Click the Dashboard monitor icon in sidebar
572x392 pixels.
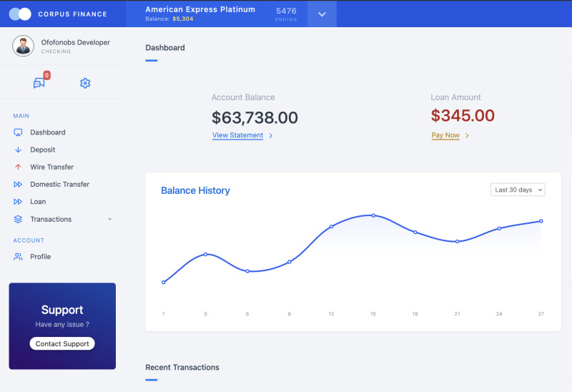(18, 132)
